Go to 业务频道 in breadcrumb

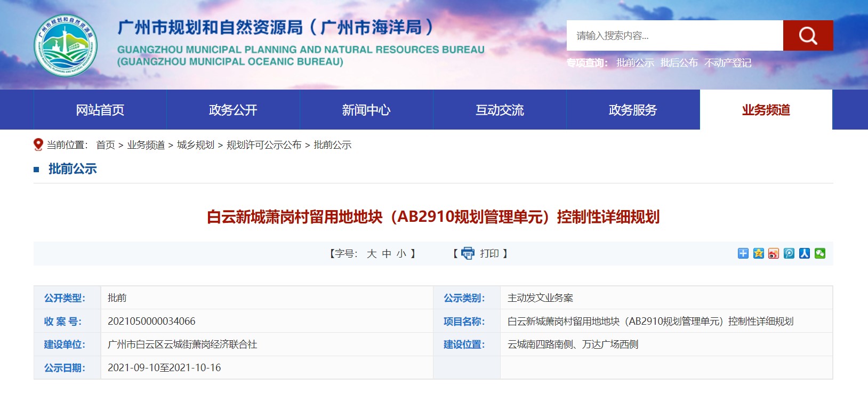click(146, 145)
